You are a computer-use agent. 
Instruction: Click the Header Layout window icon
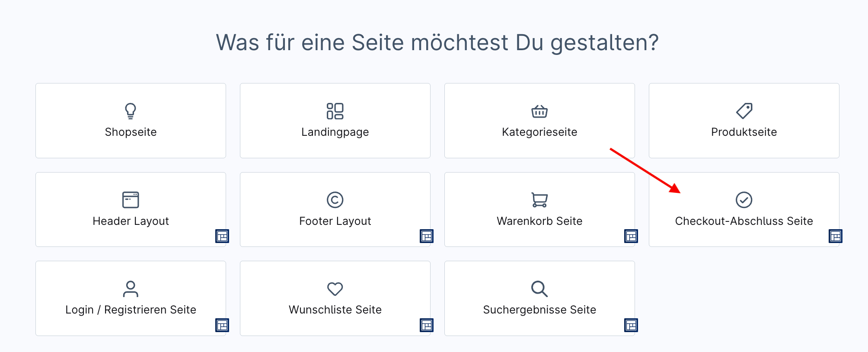tap(131, 200)
